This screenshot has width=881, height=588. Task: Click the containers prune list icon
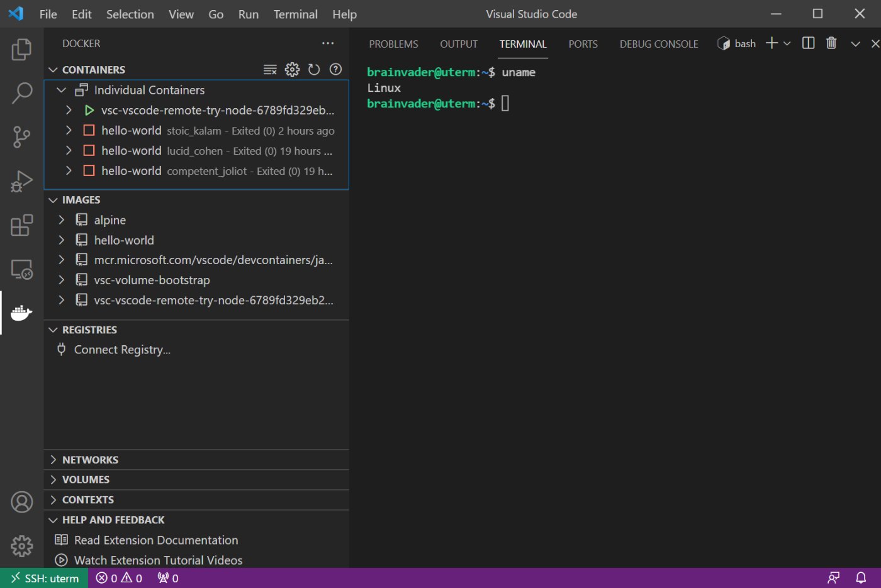coord(270,70)
